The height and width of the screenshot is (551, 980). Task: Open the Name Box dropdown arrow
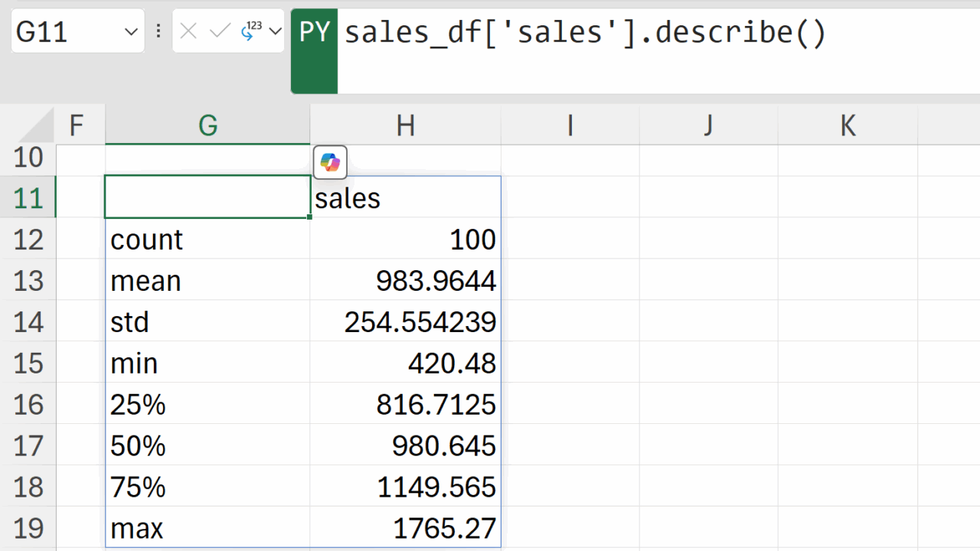(x=130, y=32)
